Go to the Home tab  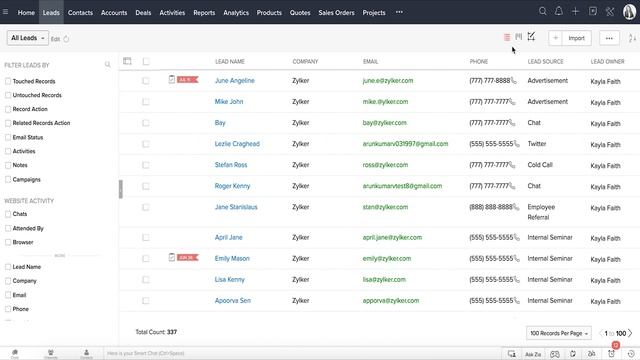(26, 13)
